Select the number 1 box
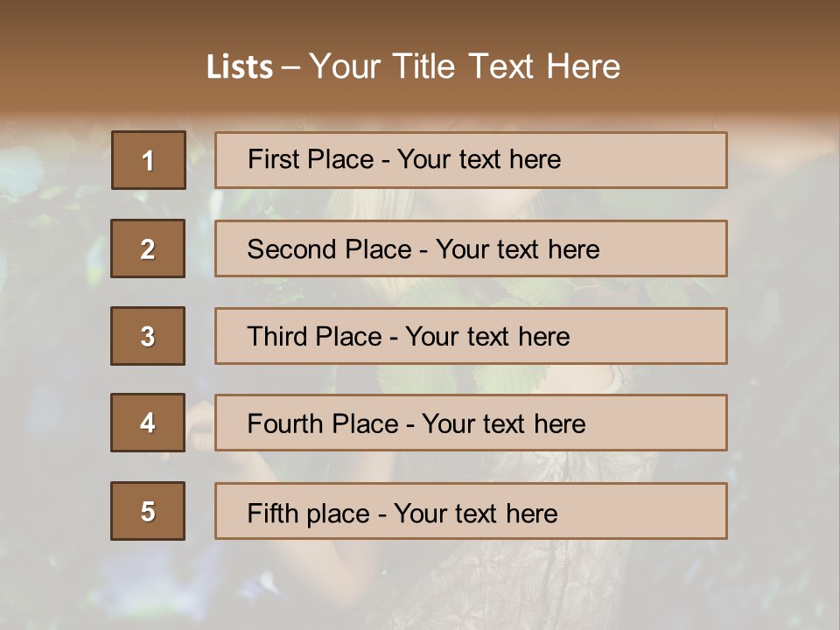Viewport: 840px width, 630px height. pyautogui.click(x=149, y=160)
